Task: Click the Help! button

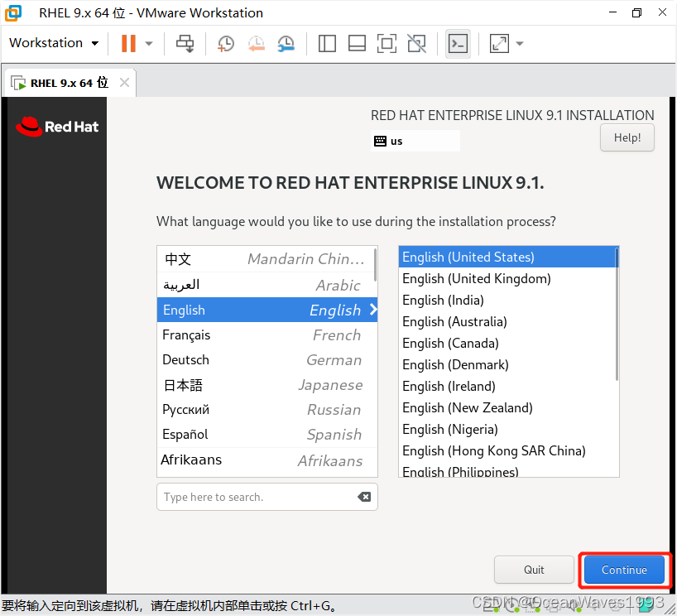Action: (627, 137)
